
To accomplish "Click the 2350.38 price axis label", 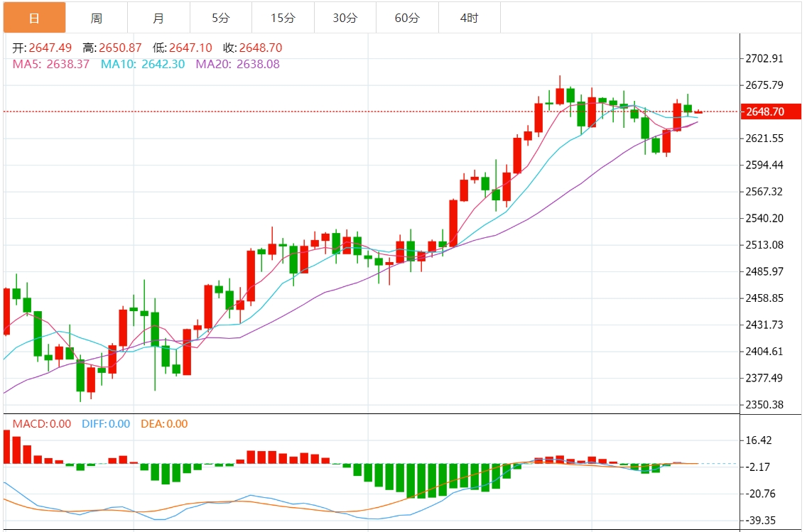I will pyautogui.click(x=764, y=405).
